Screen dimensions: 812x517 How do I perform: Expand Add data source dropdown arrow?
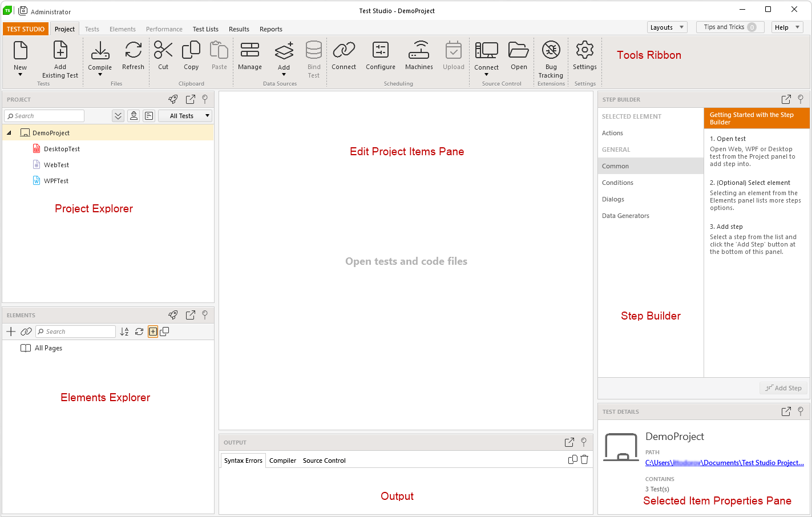tap(284, 75)
